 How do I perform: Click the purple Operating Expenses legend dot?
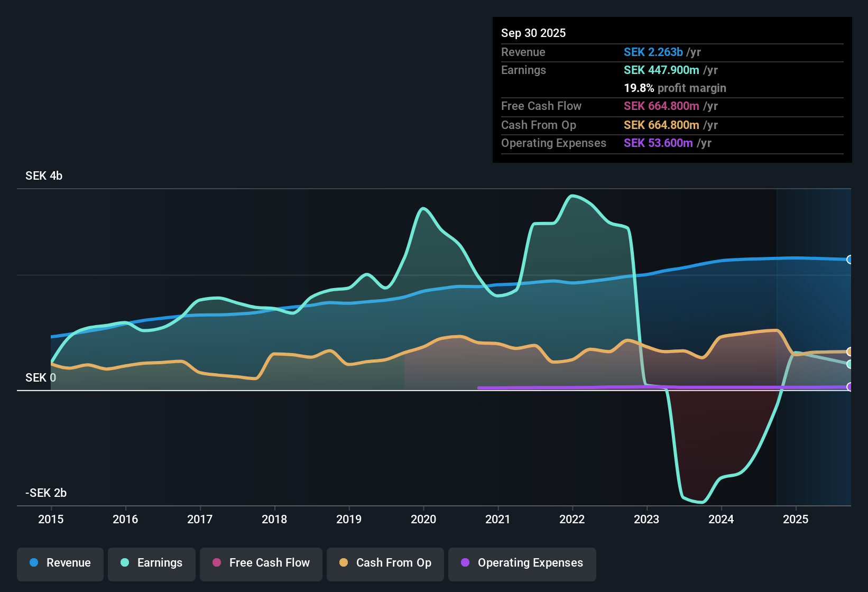[465, 563]
